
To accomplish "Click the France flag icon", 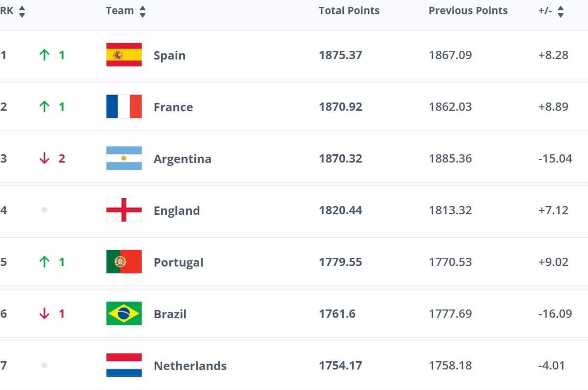I will (124, 106).
